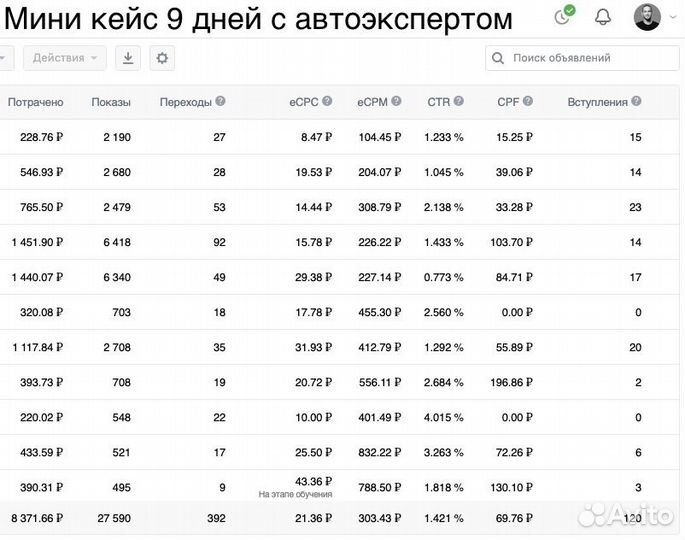The width and height of the screenshot is (685, 540).
Task: Show help for eCPM column
Action: 396,101
